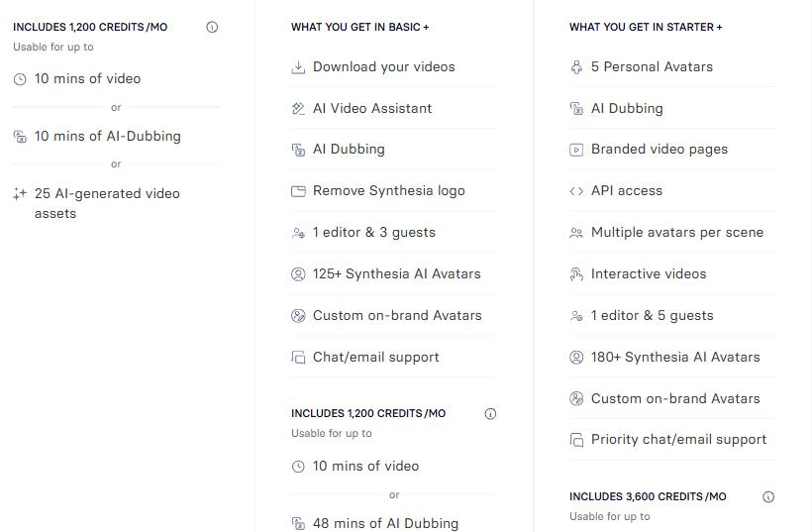Click the info icon beside middle column's 1,200 credits
Image resolution: width=812 pixels, height=532 pixels.
(490, 414)
